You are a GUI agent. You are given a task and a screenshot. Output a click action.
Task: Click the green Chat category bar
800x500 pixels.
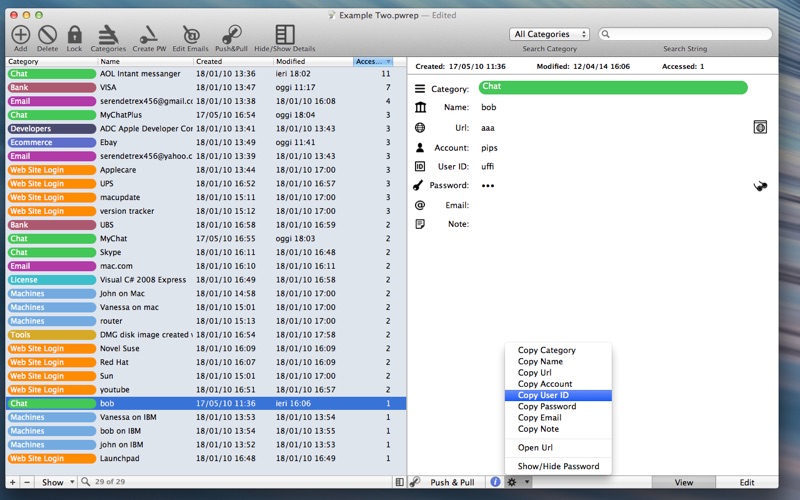click(x=612, y=88)
